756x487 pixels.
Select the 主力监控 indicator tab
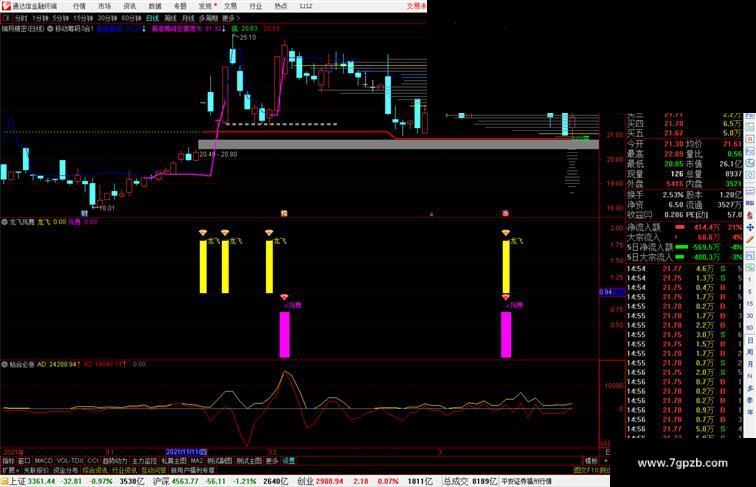145,461
